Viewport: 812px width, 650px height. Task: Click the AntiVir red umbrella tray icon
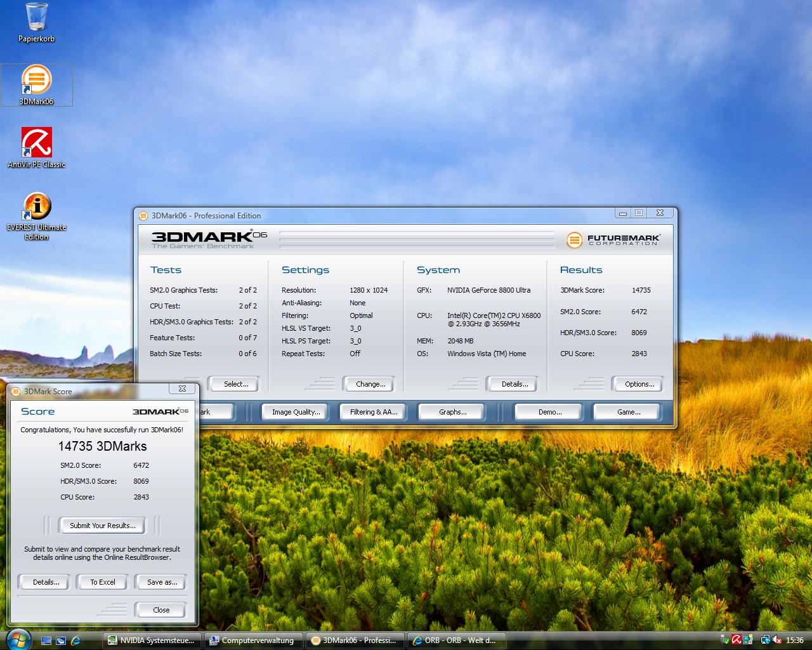point(737,640)
